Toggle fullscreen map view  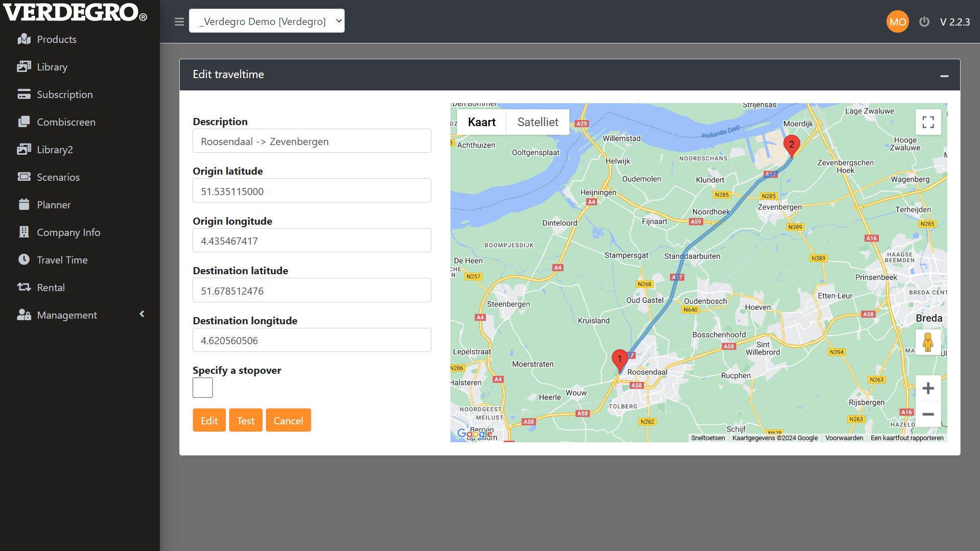click(x=928, y=122)
